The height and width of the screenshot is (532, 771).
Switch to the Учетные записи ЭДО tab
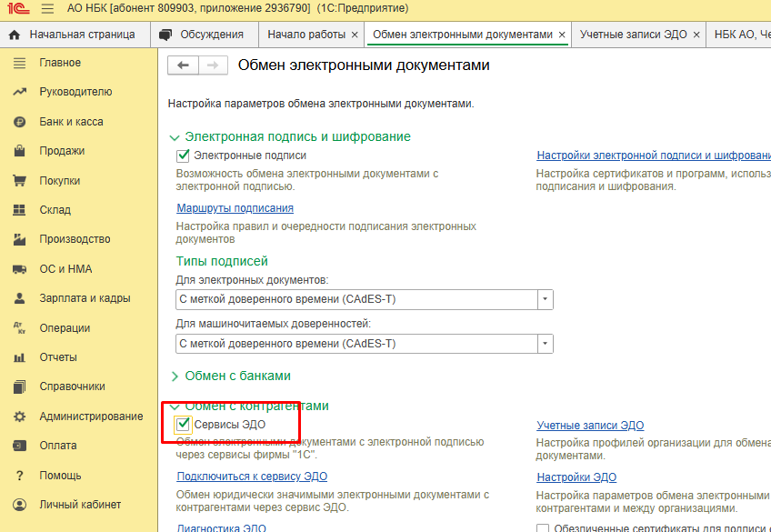(x=634, y=35)
